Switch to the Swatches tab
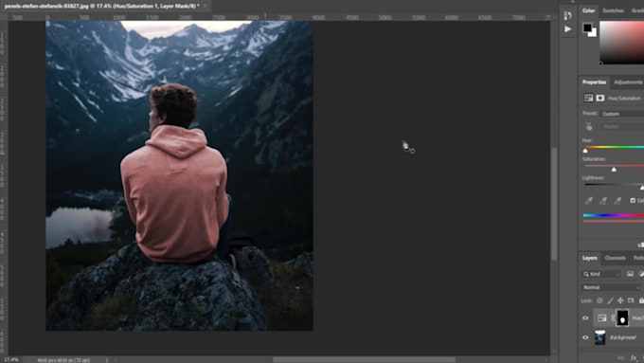Screen dimensions: 644x363 (x=613, y=10)
